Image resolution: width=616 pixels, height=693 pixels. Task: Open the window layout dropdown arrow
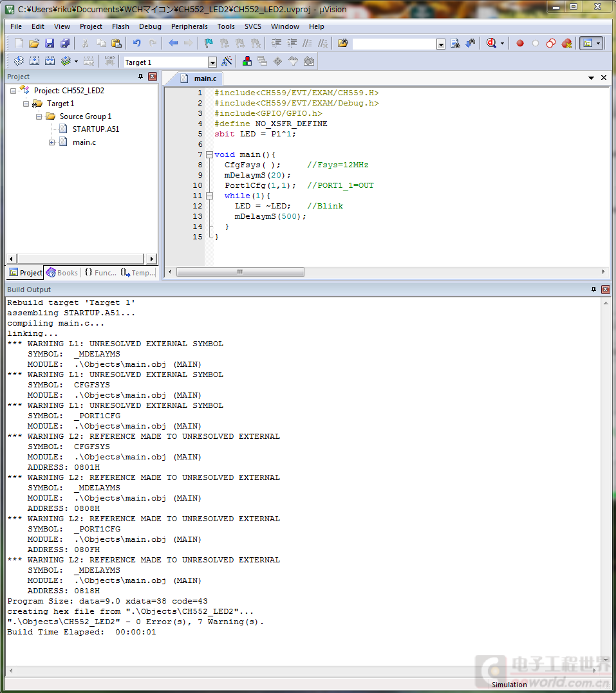599,43
